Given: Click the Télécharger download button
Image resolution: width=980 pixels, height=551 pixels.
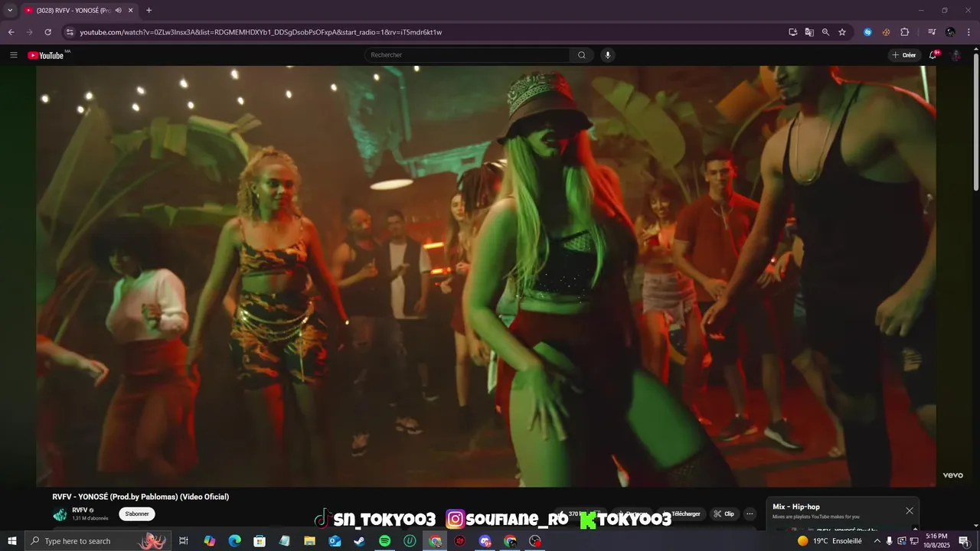Looking at the screenshot, I should point(681,514).
